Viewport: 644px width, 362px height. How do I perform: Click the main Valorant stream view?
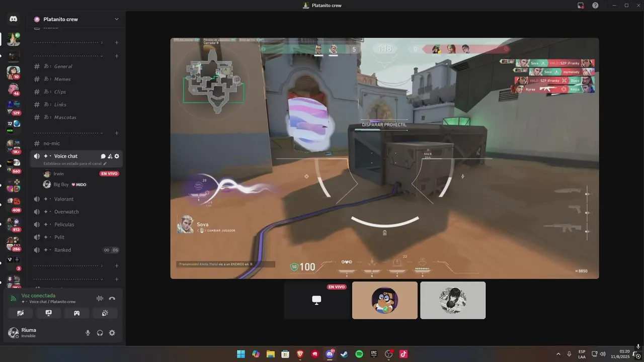click(385, 158)
